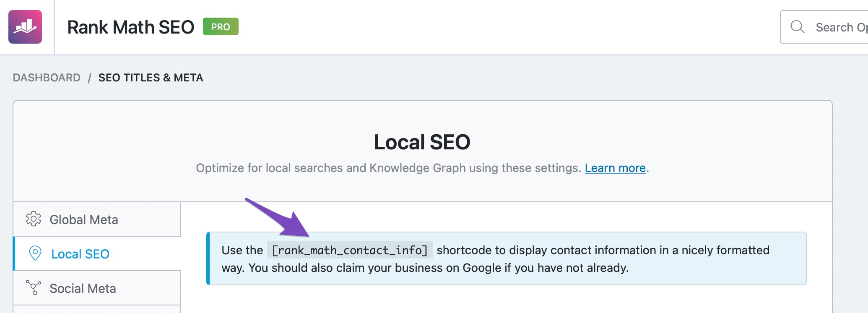Switch to the Global Meta tab
868x313 pixels.
coord(84,219)
